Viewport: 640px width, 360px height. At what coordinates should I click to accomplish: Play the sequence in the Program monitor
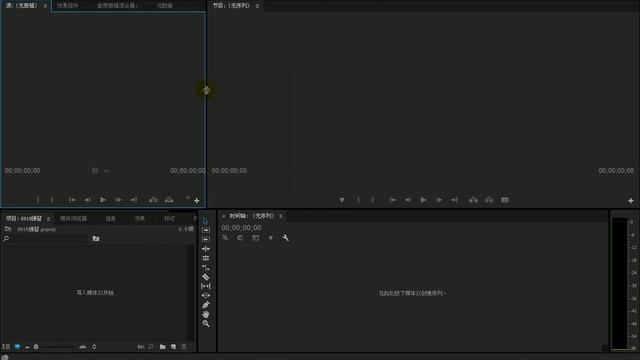(x=423, y=200)
